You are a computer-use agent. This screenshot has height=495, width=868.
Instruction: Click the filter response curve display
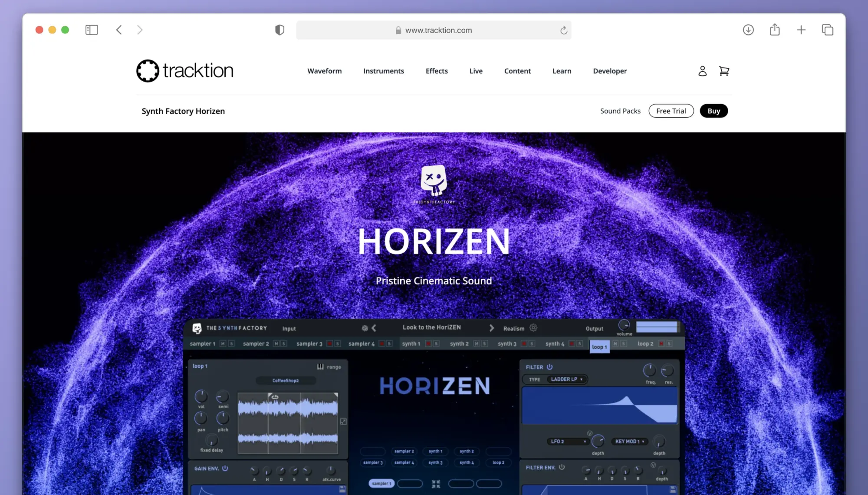[599, 405]
